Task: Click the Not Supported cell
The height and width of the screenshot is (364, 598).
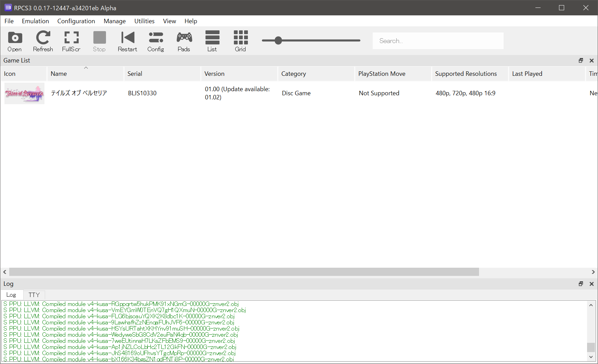Action: pyautogui.click(x=379, y=93)
